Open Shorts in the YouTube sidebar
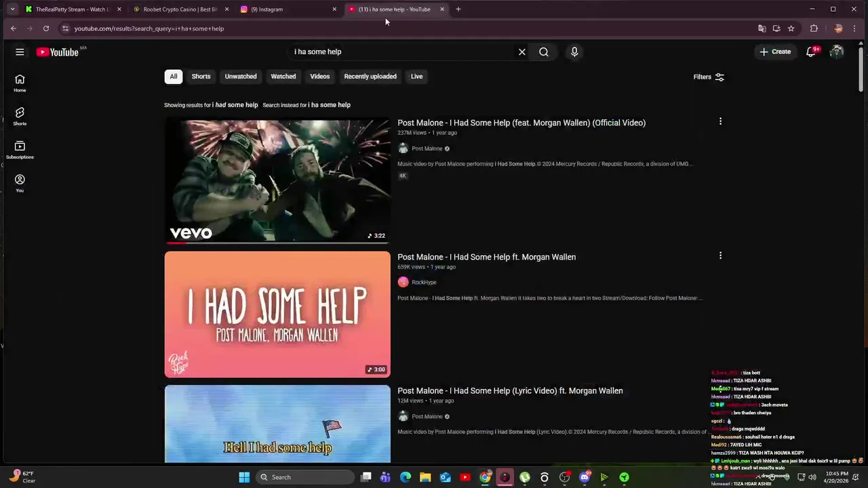Viewport: 868px width, 488px height. [20, 117]
